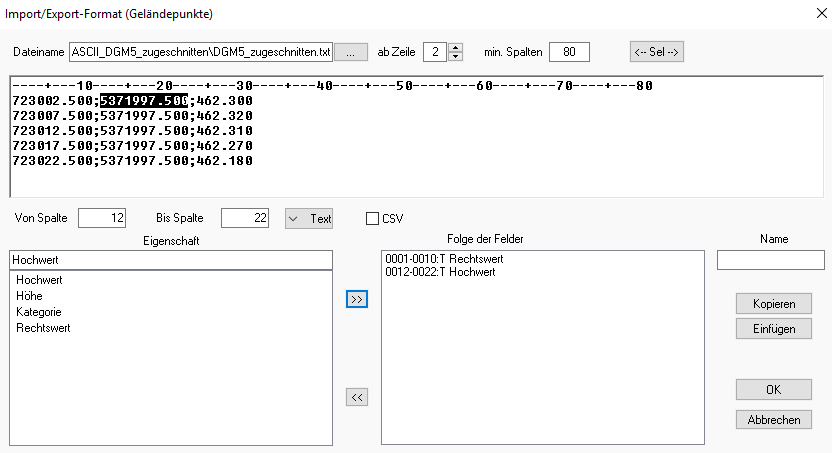Screen dimensions: 832x453
Task: Add field with the >> arrow button
Action: coord(356,299)
